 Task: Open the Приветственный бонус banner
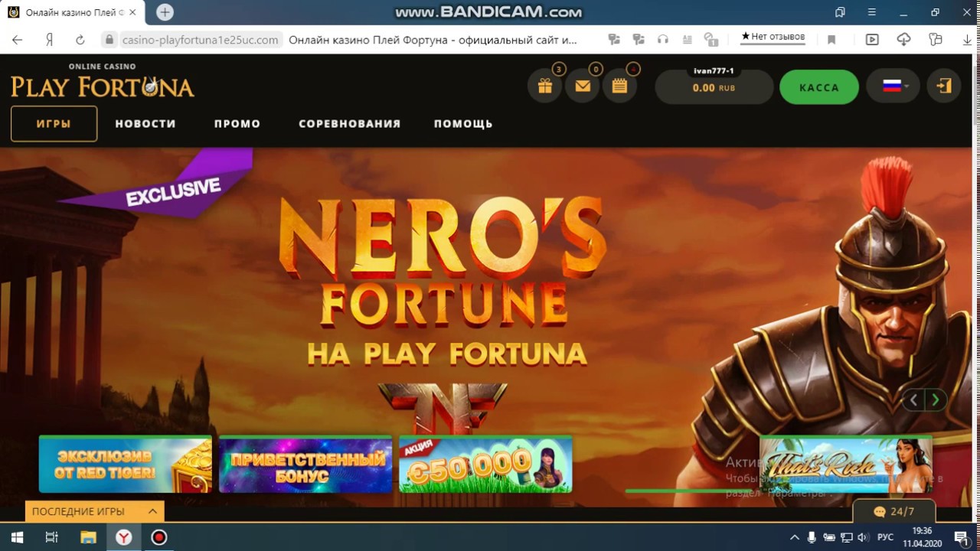305,464
